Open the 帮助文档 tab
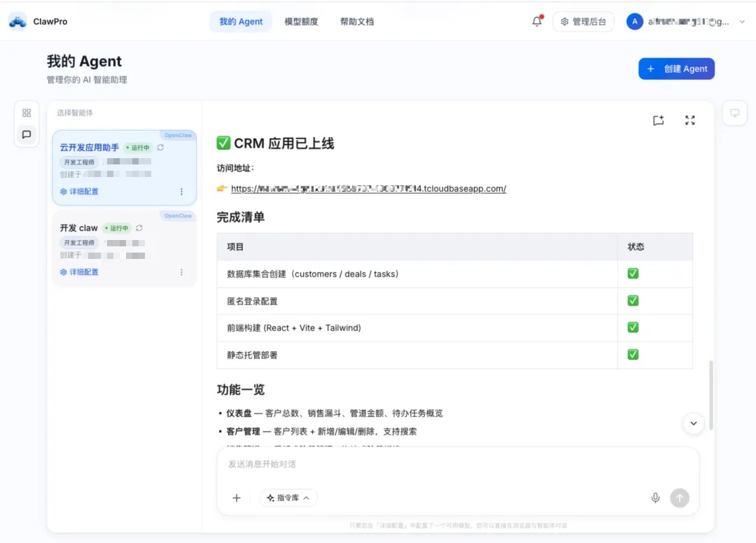Image resolution: width=756 pixels, height=543 pixels. 357,22
